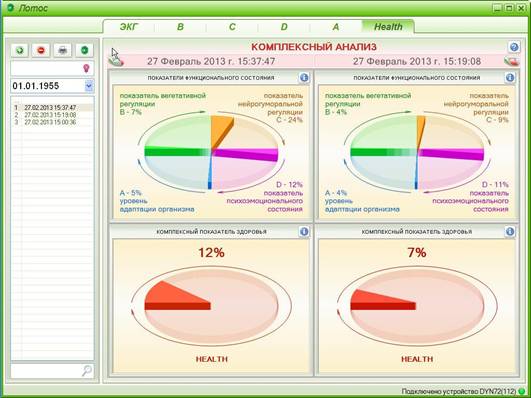Viewport: 531px width, 398px height.
Task: Click the left pie chart of functional state
Action: [x=211, y=152]
